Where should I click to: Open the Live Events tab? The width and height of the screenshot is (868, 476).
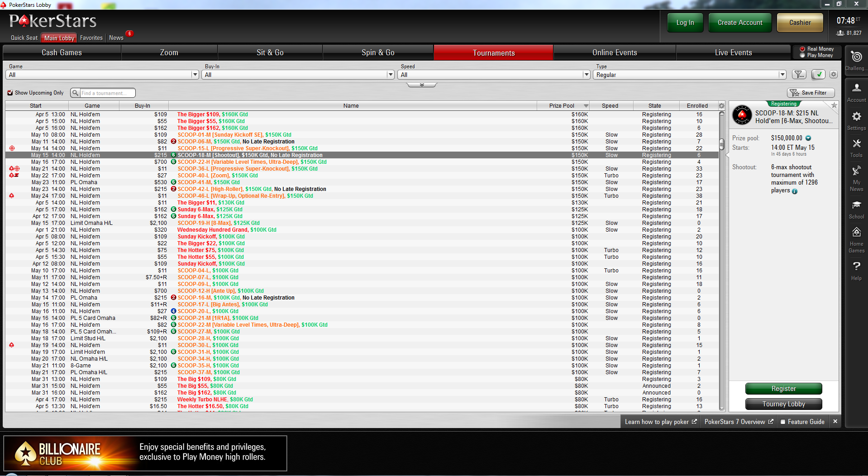coord(734,52)
